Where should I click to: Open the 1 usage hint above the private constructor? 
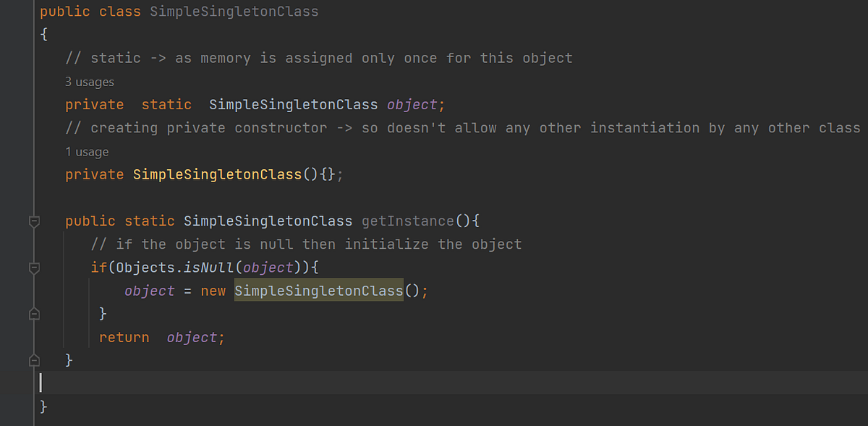pyautogui.click(x=87, y=152)
